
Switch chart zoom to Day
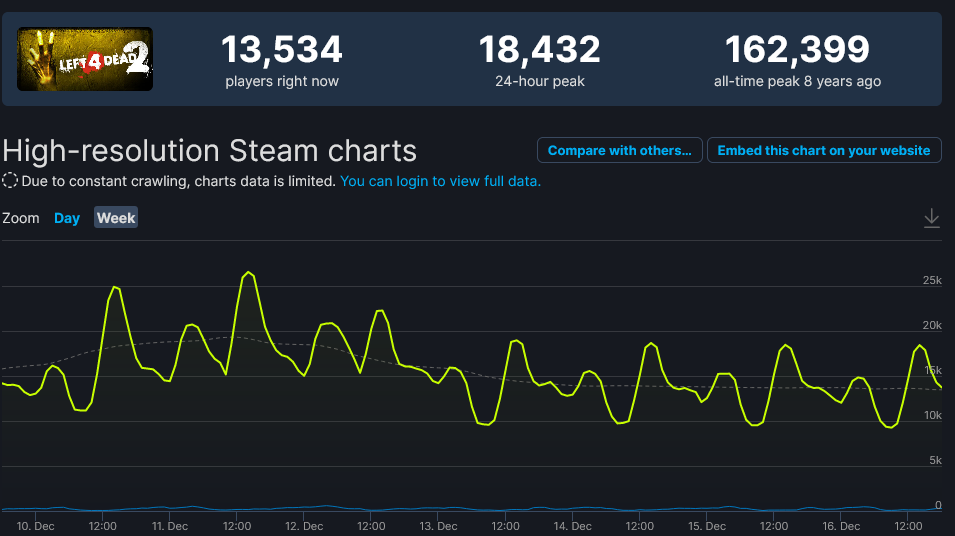(x=67, y=218)
